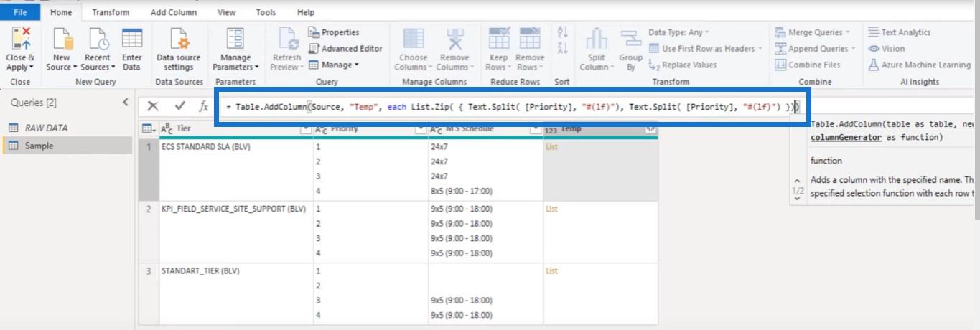Viewport: 980px width, 330px height.
Task: Switch to the View tab
Action: click(x=226, y=12)
